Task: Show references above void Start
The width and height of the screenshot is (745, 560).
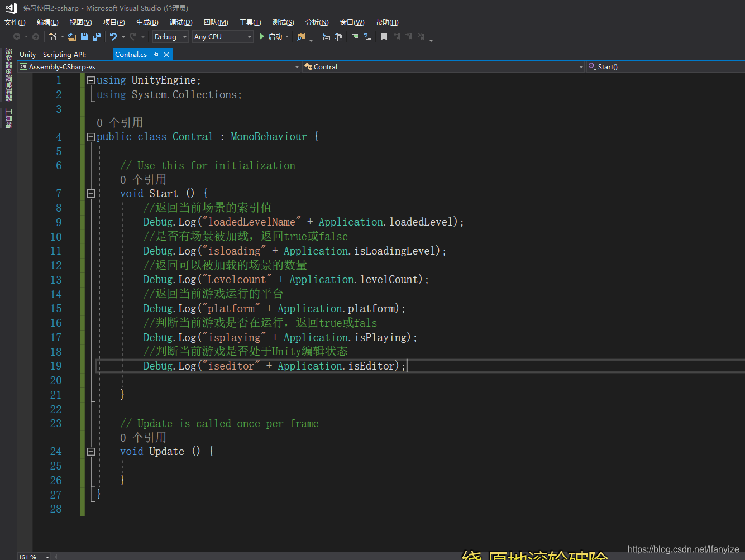Action: [x=144, y=180]
